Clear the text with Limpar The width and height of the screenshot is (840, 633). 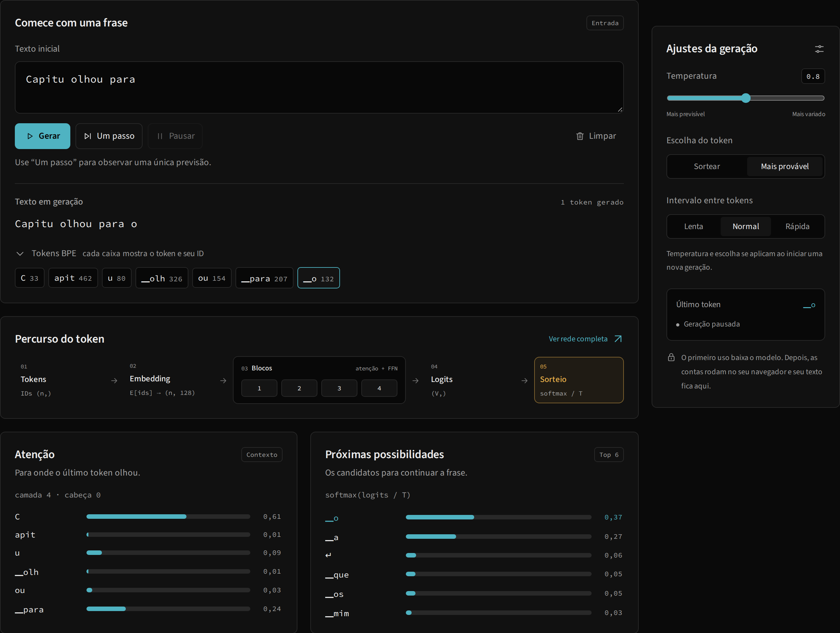pos(596,136)
